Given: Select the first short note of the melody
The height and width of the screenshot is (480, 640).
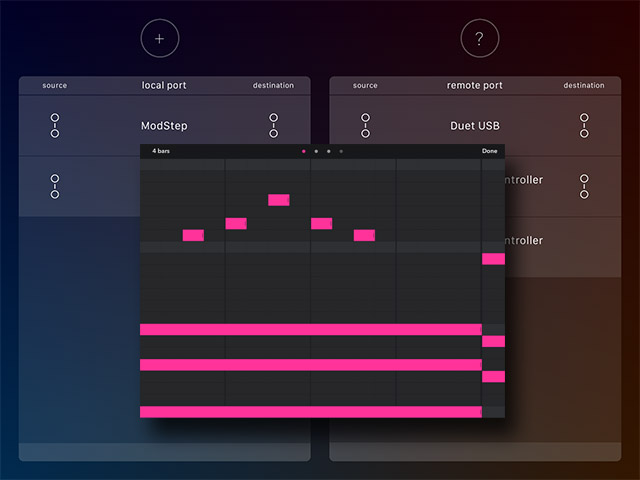Looking at the screenshot, I should click(x=193, y=235).
